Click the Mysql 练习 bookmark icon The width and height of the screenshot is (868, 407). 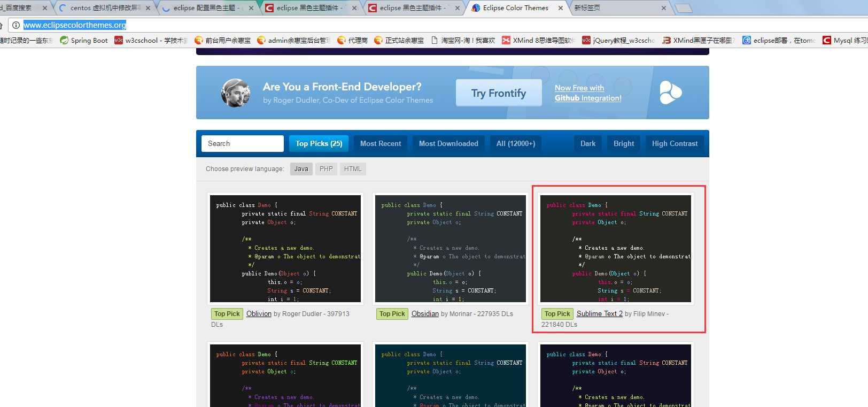point(827,40)
